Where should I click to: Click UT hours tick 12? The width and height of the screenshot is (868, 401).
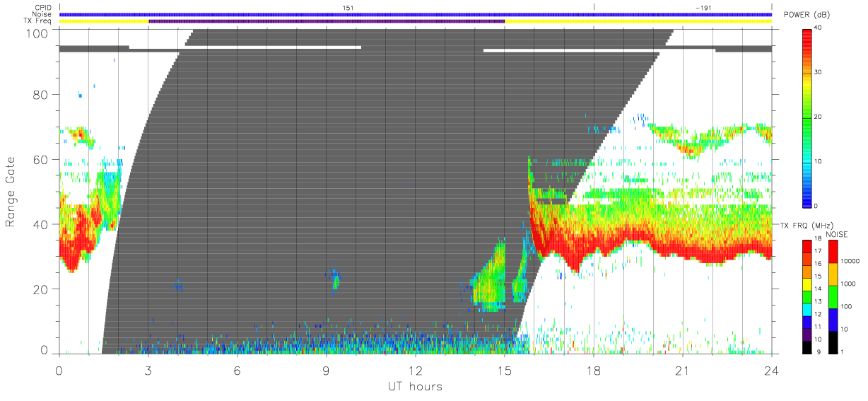[416, 371]
